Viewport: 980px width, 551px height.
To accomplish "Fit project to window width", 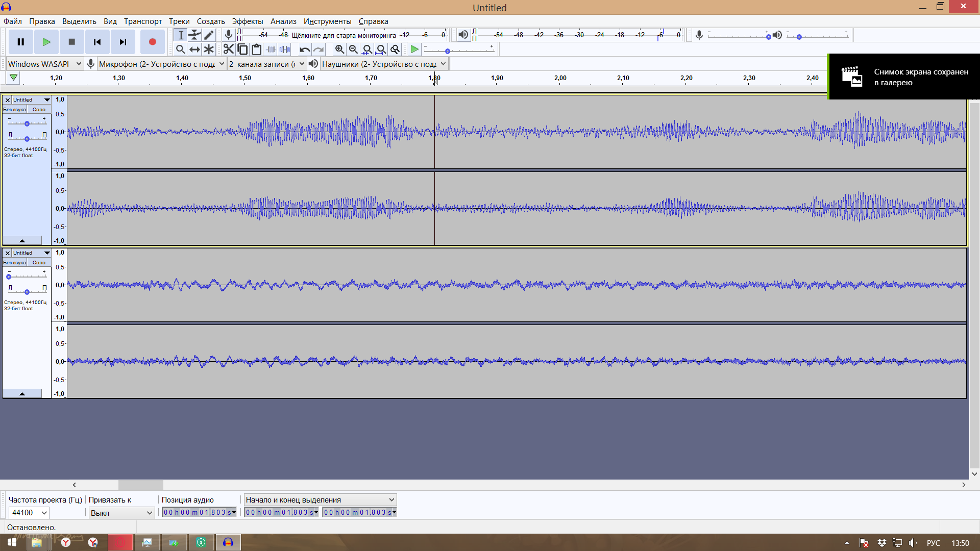I will tap(381, 49).
